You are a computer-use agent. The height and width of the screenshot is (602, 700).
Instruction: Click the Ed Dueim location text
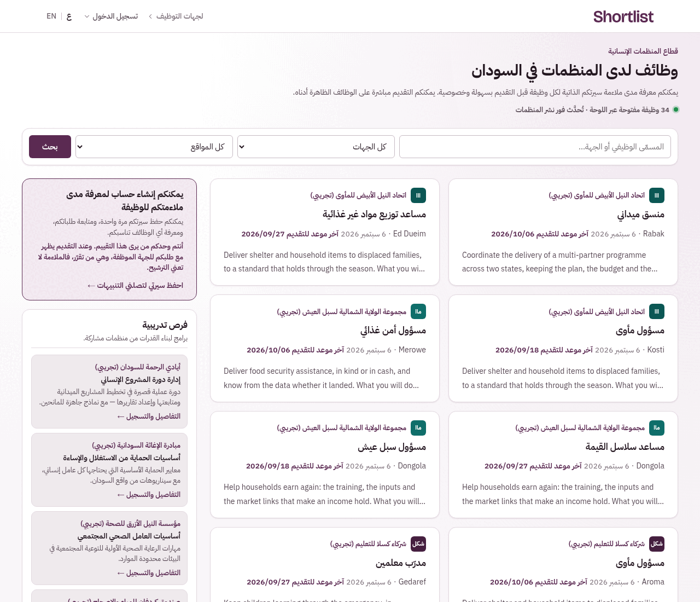tap(410, 234)
